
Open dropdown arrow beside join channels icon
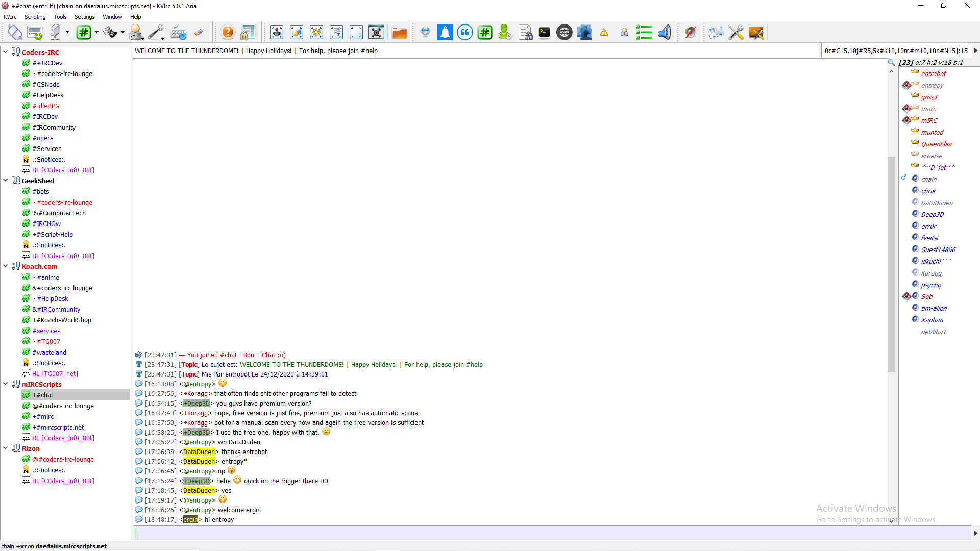96,33
